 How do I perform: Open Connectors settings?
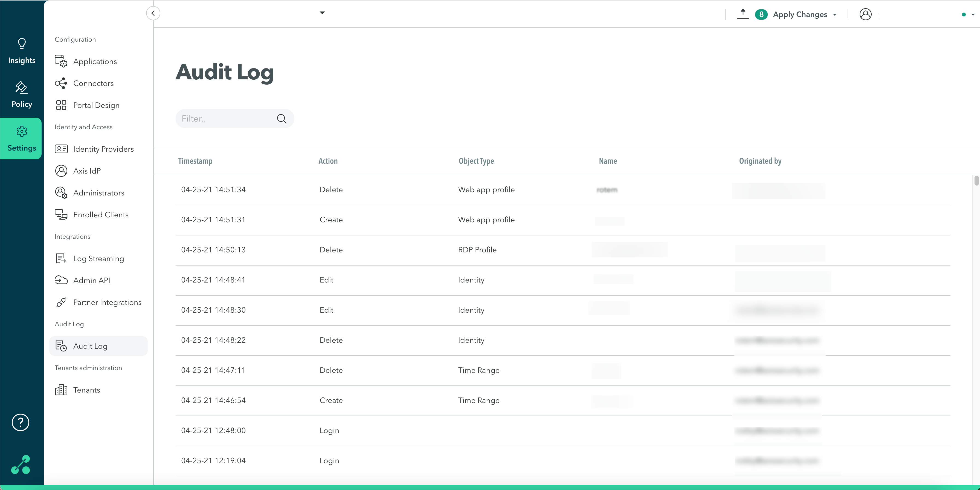[x=93, y=83]
